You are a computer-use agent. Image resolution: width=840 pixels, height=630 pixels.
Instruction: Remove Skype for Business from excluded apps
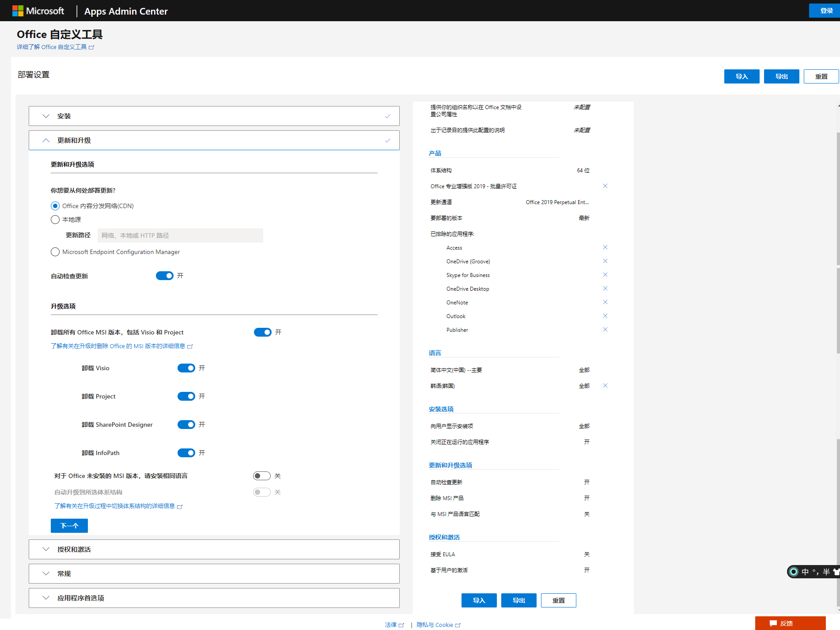click(605, 275)
